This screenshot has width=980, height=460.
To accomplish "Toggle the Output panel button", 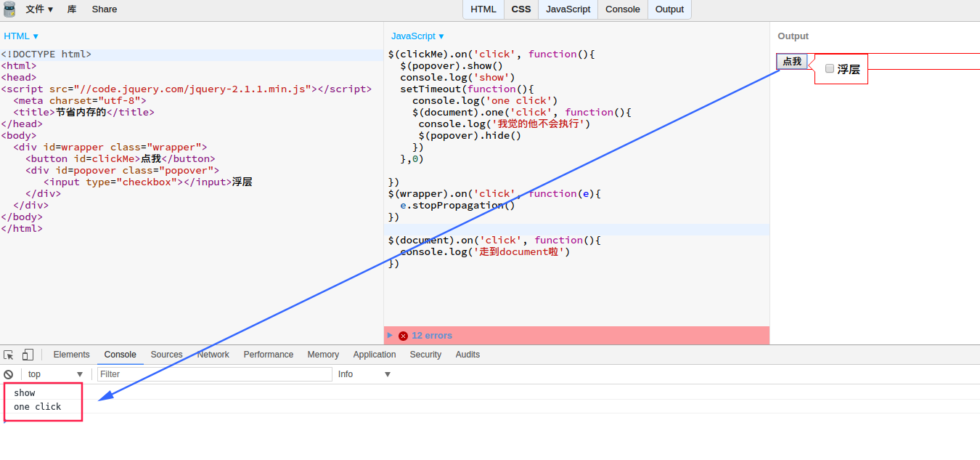I will (x=669, y=9).
